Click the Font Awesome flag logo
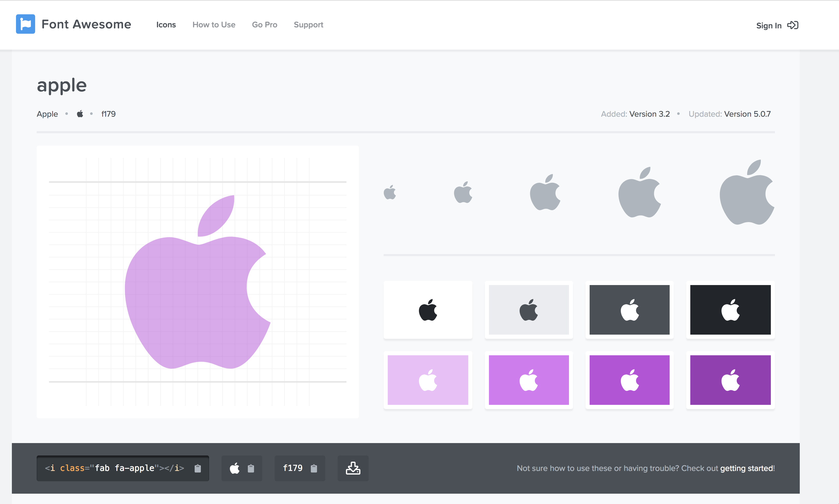This screenshot has height=504, width=839. pos(26,24)
